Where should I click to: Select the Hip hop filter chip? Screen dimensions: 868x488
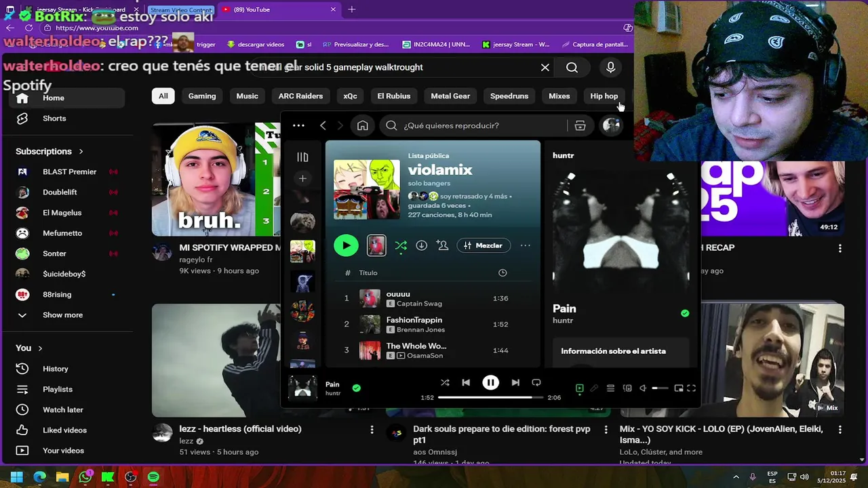pyautogui.click(x=604, y=96)
